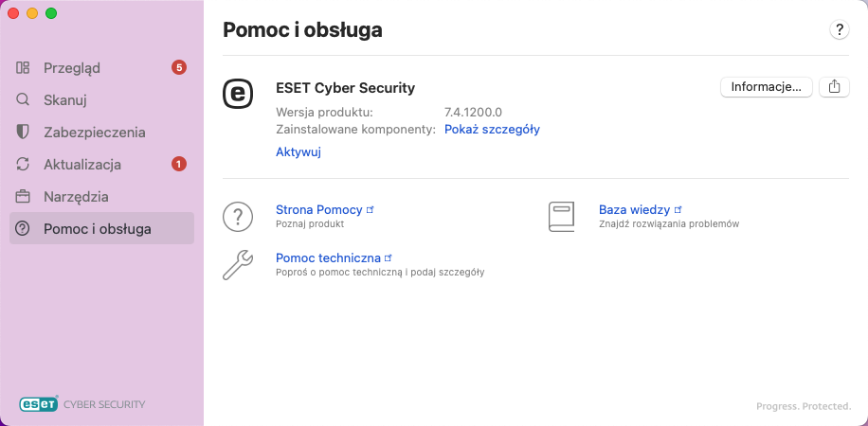
Task: Open the Pomoc techniczna link
Action: point(328,257)
